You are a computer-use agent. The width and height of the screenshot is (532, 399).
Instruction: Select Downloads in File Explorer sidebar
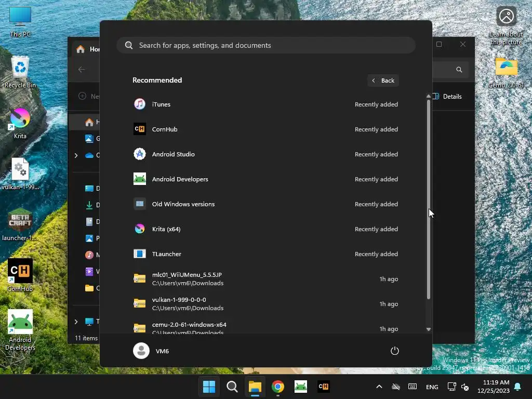pos(92,205)
